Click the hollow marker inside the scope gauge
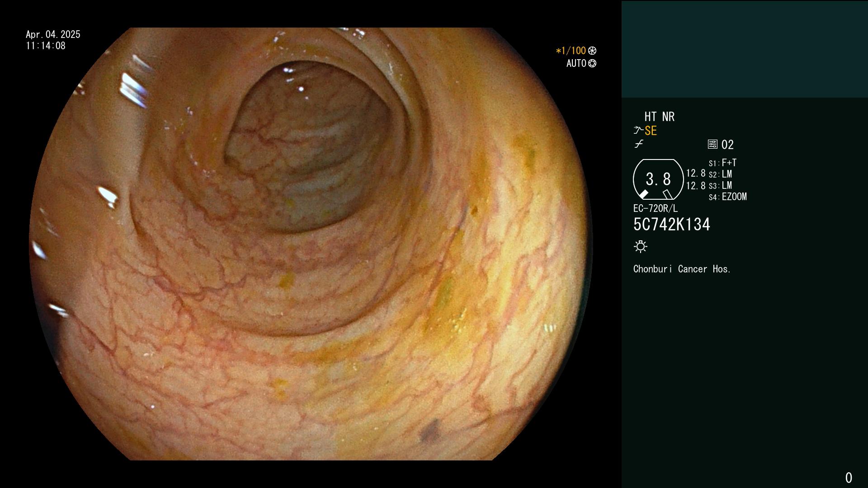Image resolution: width=868 pixels, height=488 pixels. (x=667, y=194)
